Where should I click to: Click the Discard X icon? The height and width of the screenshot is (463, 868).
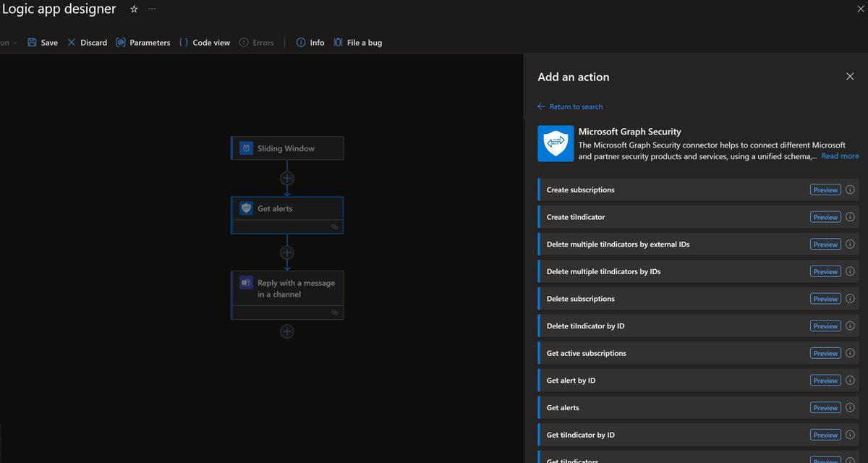click(x=71, y=43)
